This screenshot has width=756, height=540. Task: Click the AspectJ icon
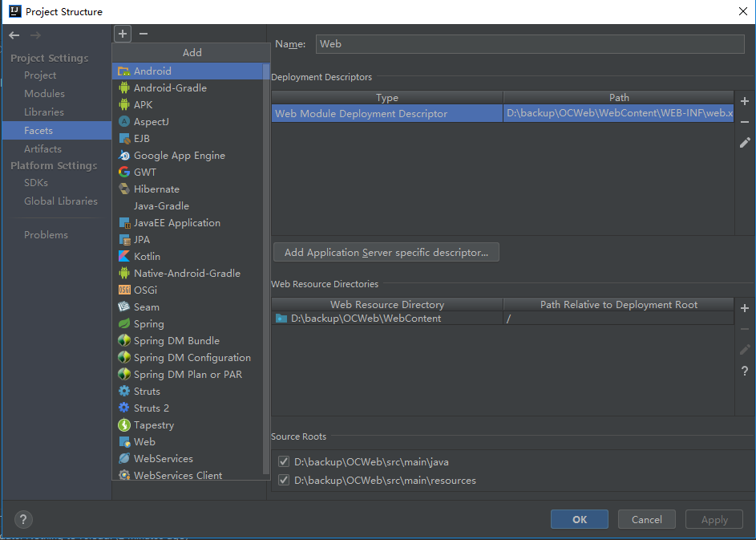pos(124,121)
